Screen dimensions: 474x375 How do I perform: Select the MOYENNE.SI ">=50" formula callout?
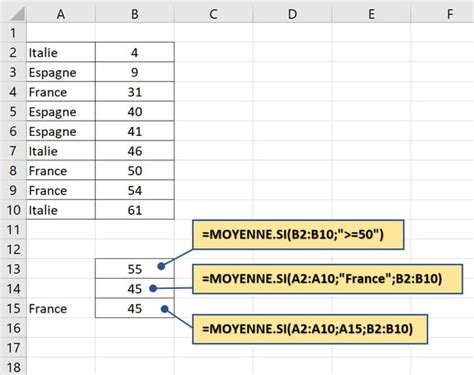pyautogui.click(x=298, y=234)
